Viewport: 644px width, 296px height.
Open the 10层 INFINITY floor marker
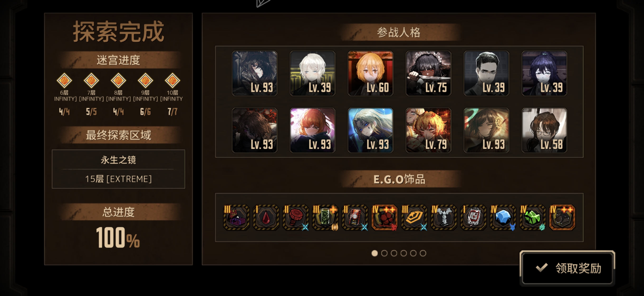tap(172, 80)
